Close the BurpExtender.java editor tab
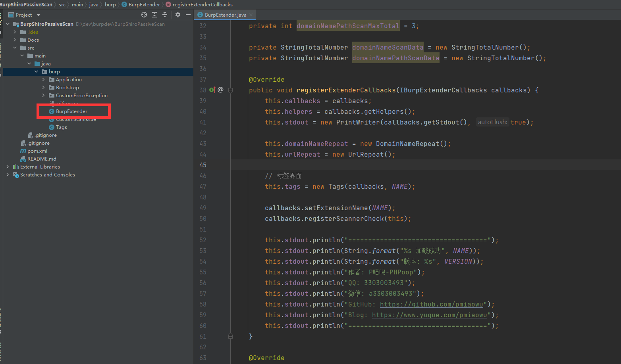 coord(251,15)
